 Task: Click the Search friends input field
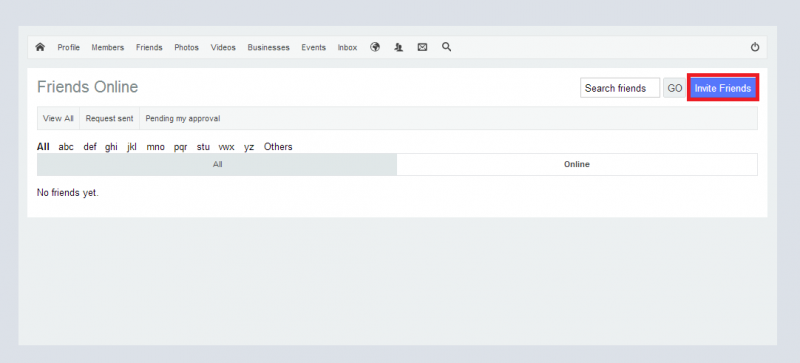pos(620,88)
